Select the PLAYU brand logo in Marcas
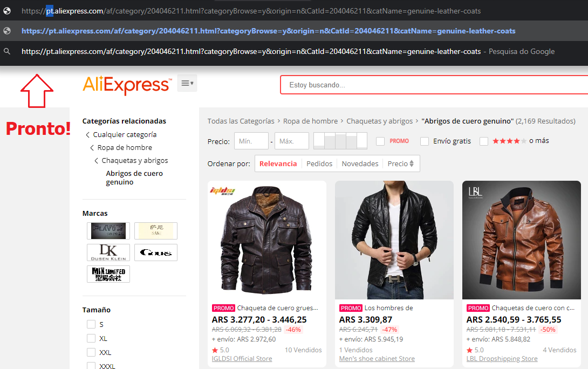 tap(108, 231)
